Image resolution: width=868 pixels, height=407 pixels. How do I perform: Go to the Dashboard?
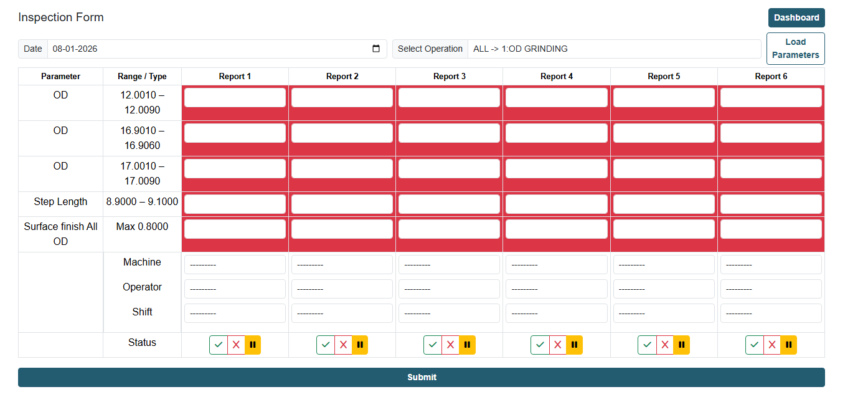796,17
